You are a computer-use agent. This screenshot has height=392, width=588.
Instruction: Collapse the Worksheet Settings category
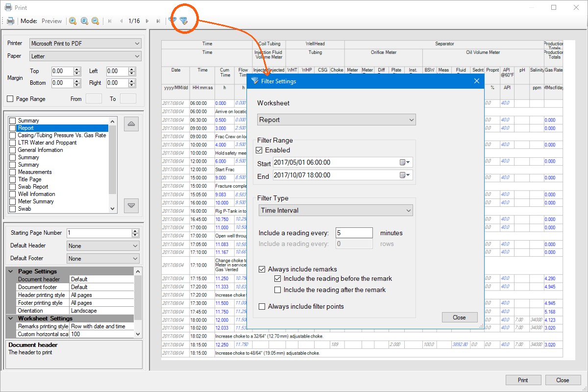point(10,318)
